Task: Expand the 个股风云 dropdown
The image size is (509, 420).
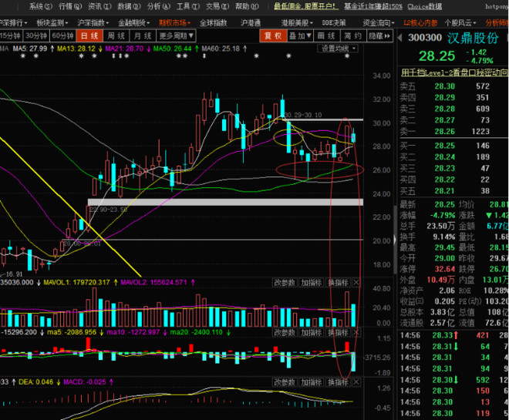Action: 460,22
